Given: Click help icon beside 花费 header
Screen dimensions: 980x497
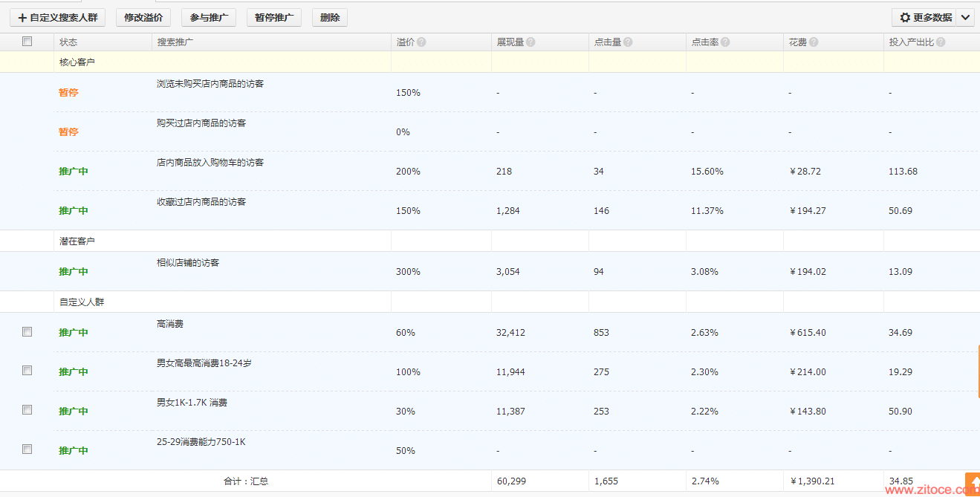Looking at the screenshot, I should point(814,42).
